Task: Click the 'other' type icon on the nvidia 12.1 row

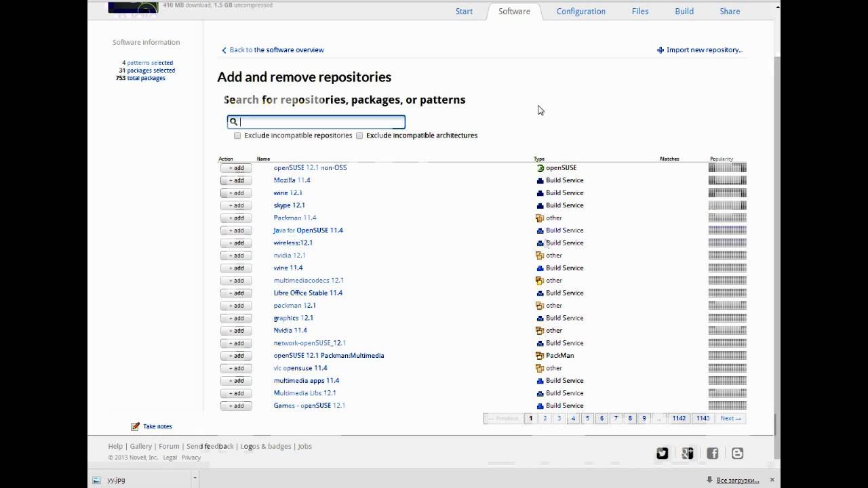Action: [x=540, y=256]
